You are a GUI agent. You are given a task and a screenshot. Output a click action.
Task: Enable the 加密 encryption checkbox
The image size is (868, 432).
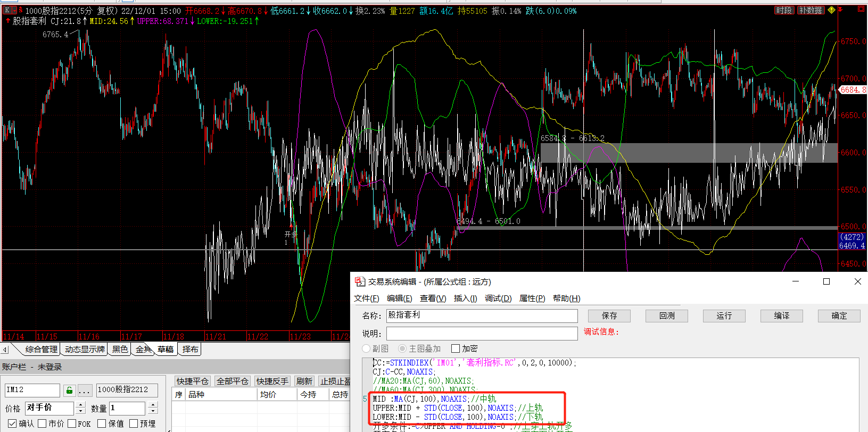(x=456, y=348)
